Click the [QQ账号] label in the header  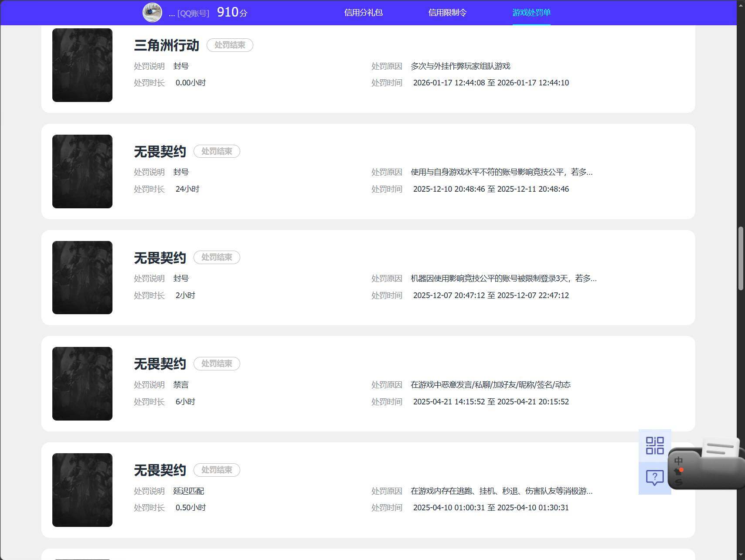193,13
